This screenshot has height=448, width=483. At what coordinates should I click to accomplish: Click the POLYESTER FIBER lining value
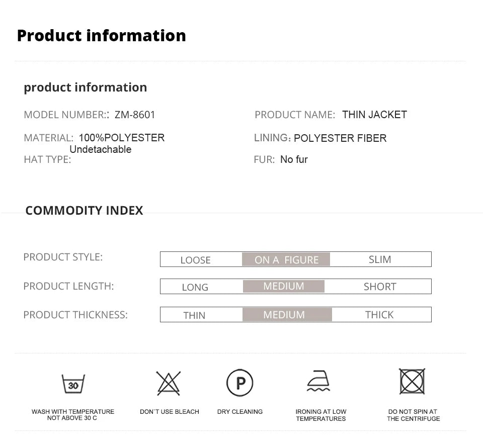(x=340, y=138)
